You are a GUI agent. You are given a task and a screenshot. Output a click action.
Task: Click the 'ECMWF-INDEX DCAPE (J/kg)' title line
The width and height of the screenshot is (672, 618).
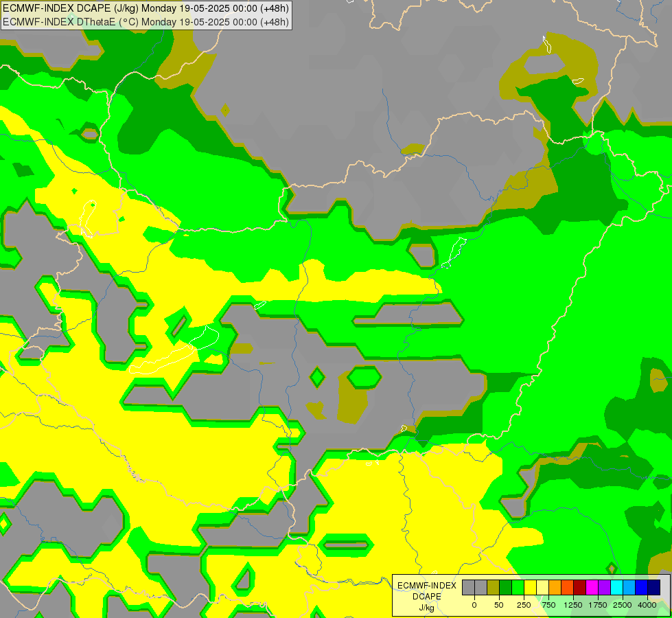[146, 8]
